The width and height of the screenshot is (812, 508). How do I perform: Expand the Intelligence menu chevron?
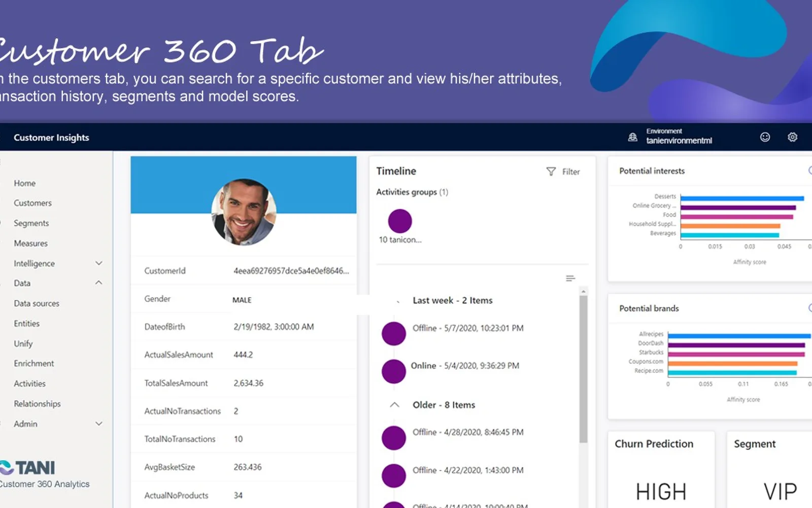tap(99, 263)
